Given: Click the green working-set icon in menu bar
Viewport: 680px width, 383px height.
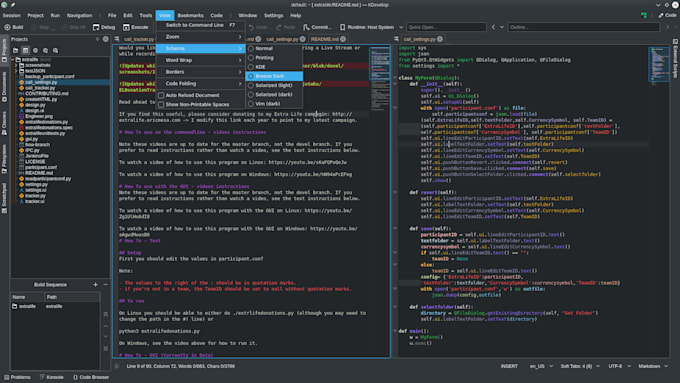Looking at the screenshot, I should (644, 15).
